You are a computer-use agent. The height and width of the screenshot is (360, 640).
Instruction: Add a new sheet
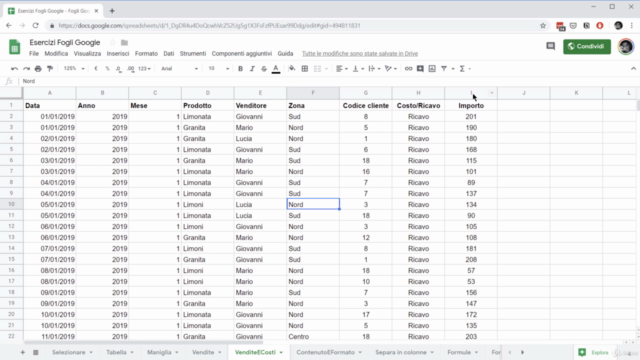click(22, 352)
